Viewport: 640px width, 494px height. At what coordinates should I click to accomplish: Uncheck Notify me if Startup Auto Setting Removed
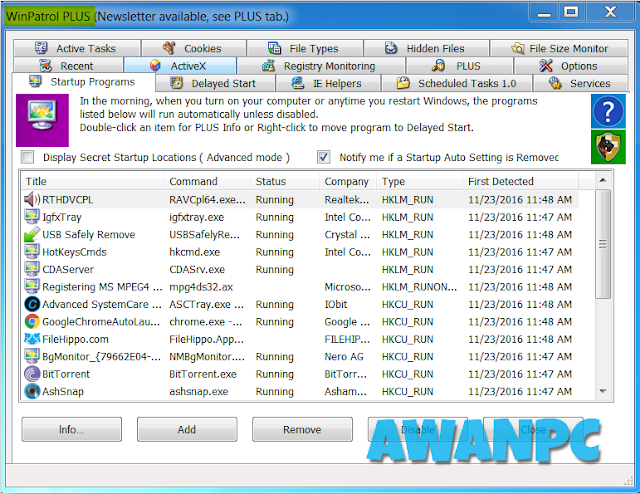(324, 157)
